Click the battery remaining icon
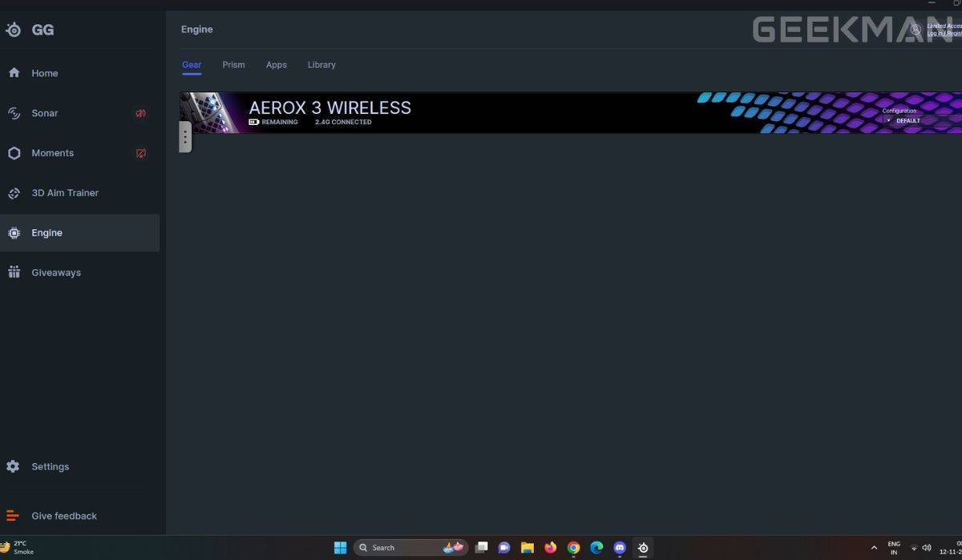 pos(254,123)
